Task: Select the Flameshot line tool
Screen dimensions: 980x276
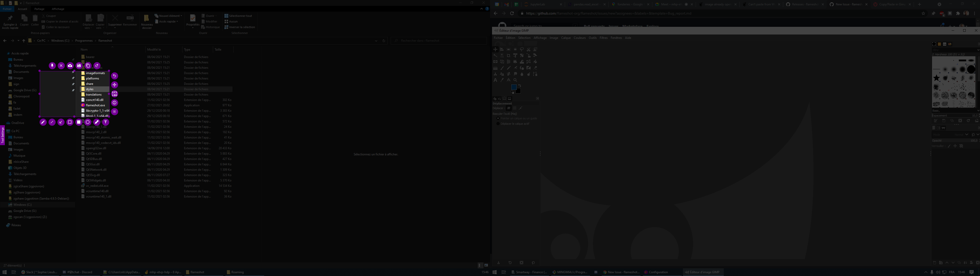Action: click(x=52, y=122)
